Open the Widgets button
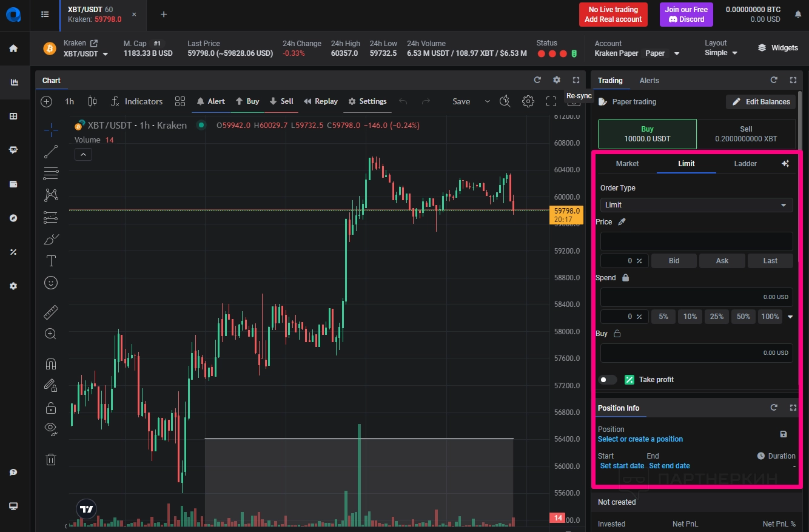 point(778,48)
